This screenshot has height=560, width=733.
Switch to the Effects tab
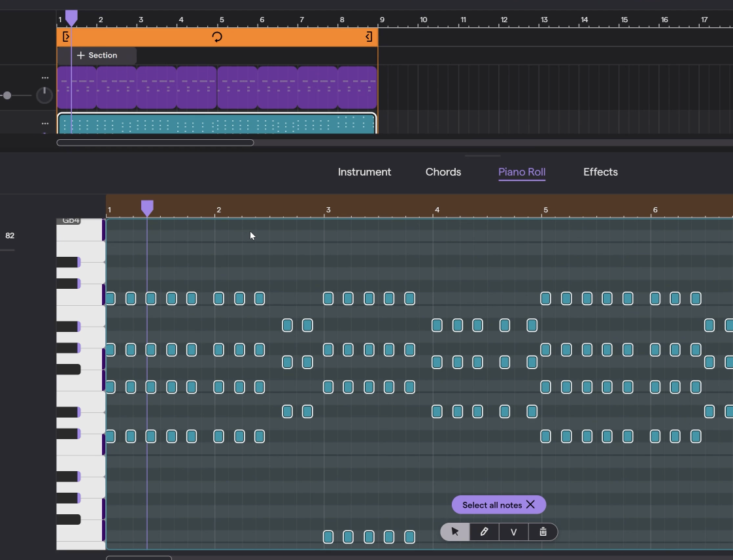[x=600, y=172]
